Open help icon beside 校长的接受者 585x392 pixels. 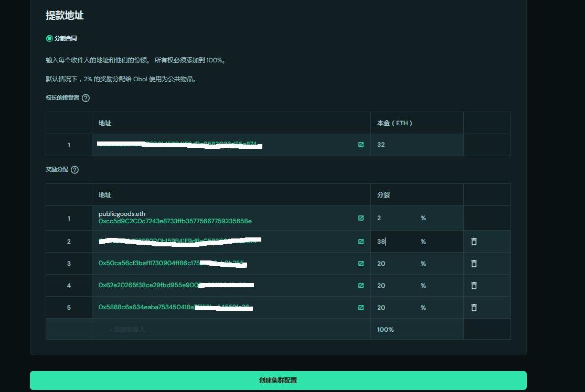(86, 98)
